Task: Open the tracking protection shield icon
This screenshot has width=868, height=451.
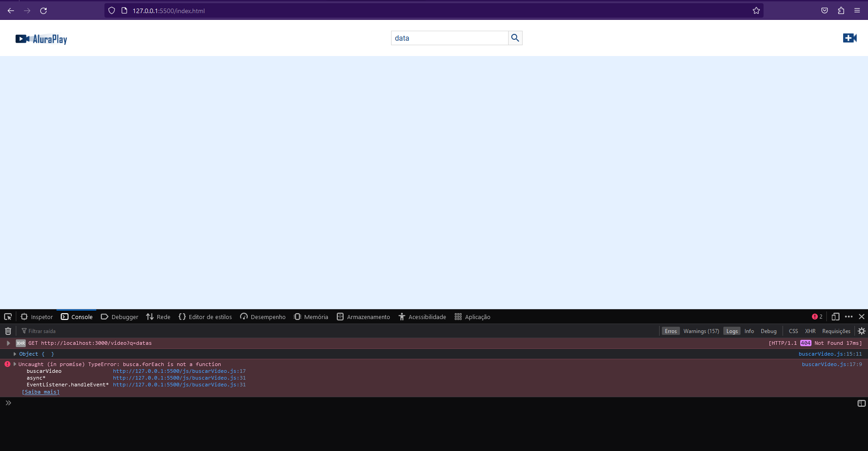Action: pos(112,10)
